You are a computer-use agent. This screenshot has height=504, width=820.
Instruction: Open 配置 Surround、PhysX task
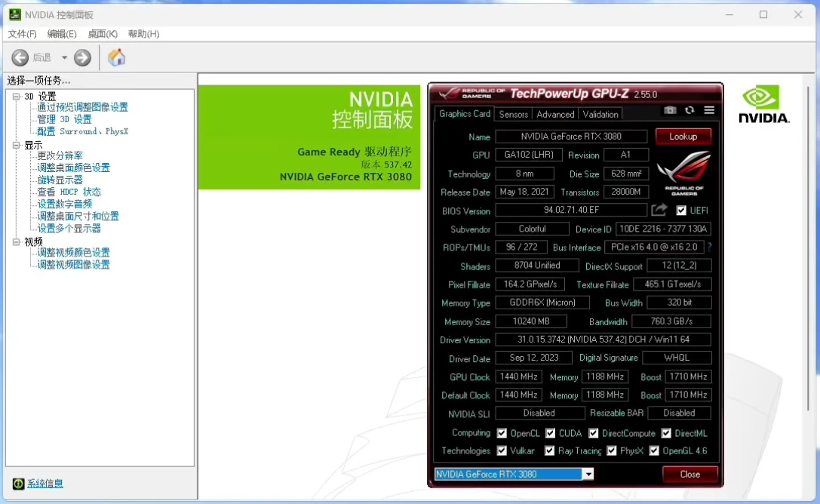(83, 131)
